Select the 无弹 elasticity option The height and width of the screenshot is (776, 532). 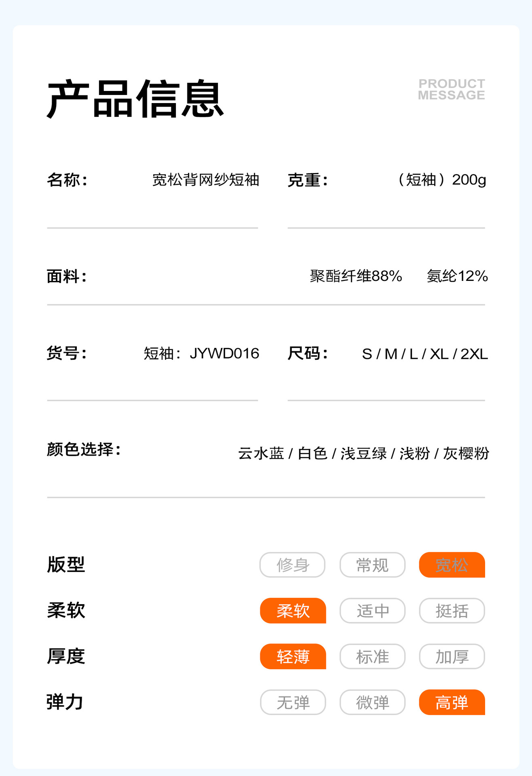tap(293, 702)
